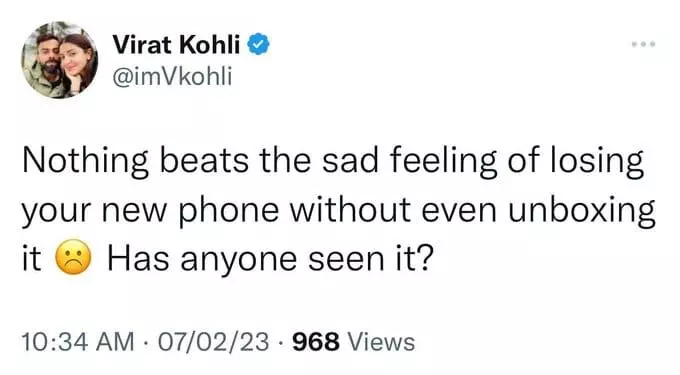Click the phrase Has anyone seen it?
680x375 pixels.
pos(270,259)
